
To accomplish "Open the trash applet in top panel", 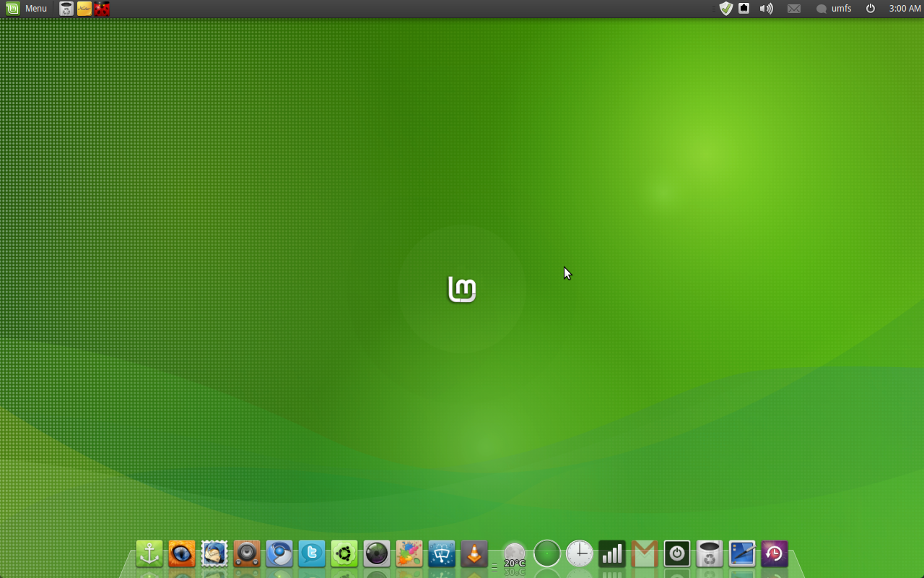I will (x=66, y=9).
